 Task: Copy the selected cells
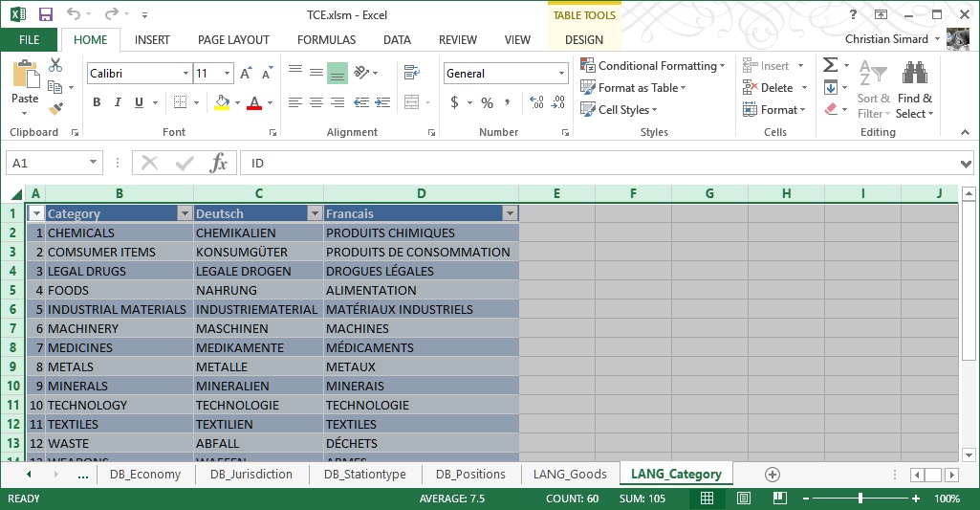[x=55, y=87]
